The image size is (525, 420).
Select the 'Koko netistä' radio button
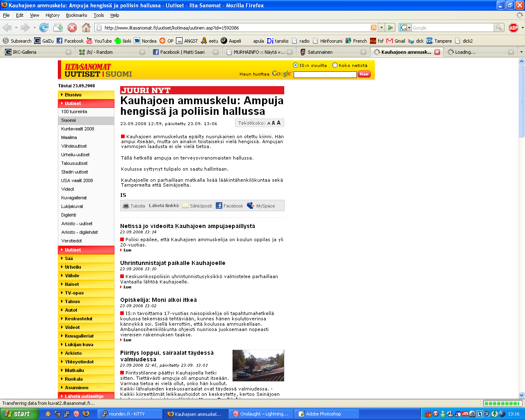point(335,65)
